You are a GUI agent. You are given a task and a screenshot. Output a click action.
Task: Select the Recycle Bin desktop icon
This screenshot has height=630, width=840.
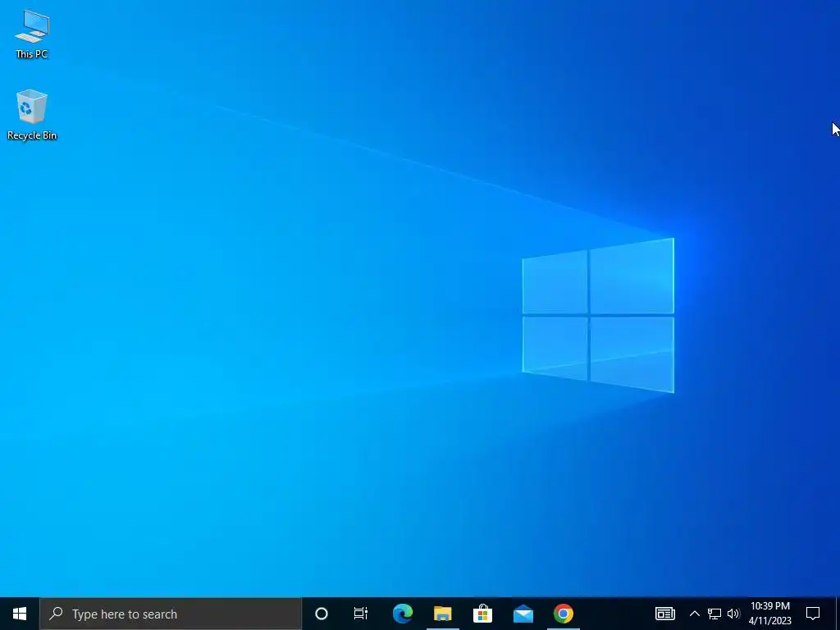click(x=32, y=115)
